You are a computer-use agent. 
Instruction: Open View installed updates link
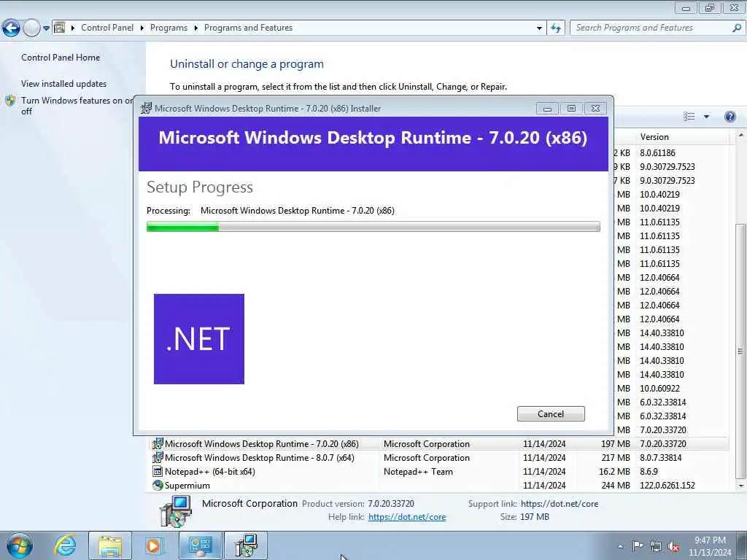pos(64,83)
